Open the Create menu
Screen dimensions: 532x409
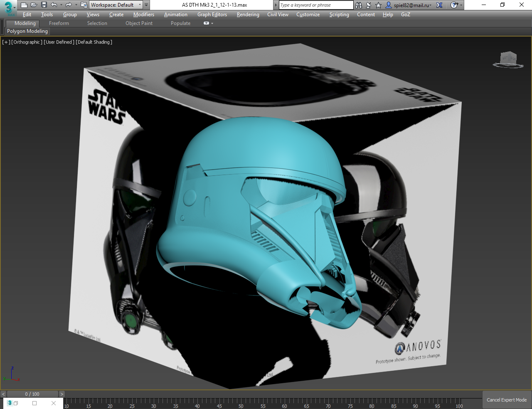point(116,15)
